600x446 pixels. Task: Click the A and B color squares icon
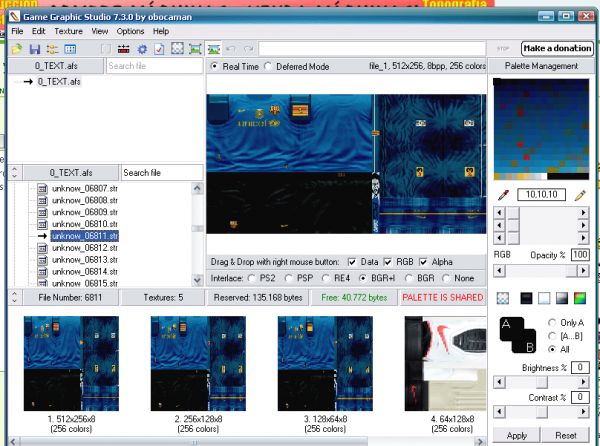518,335
